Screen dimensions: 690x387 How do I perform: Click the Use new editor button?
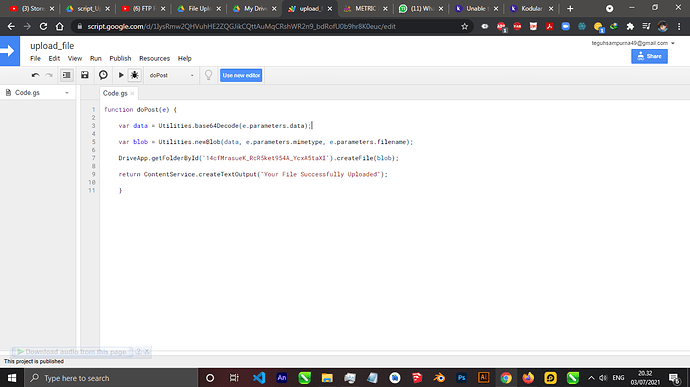pos(241,75)
